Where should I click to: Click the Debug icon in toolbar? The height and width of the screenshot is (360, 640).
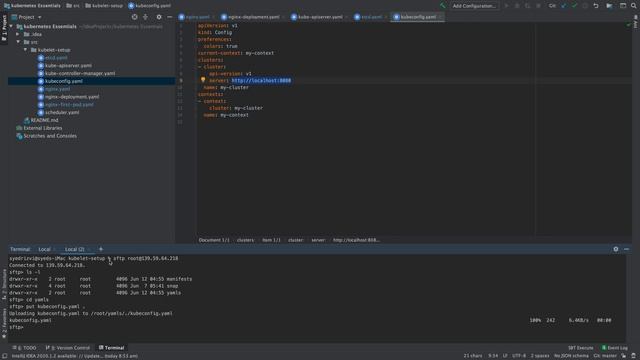tap(517, 6)
